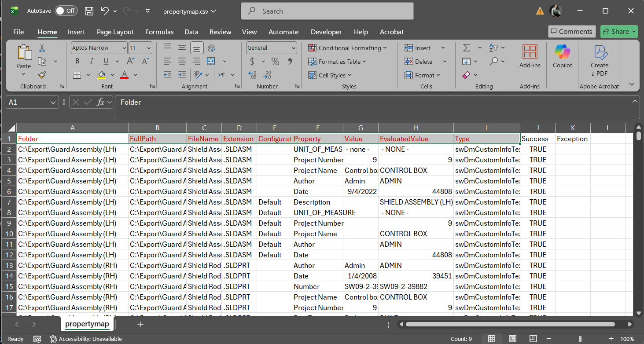Toggle AutoSave on

[66, 11]
